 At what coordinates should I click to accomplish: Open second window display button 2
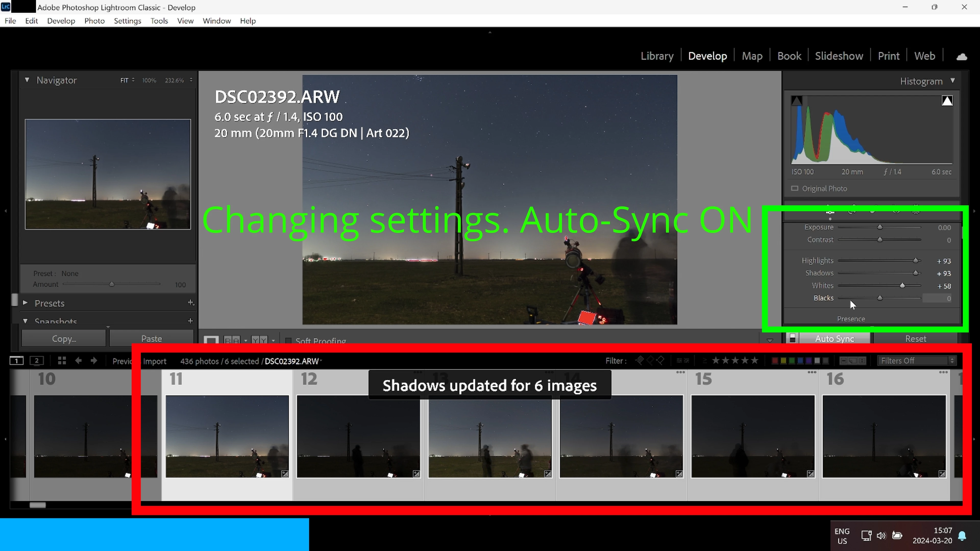(x=36, y=360)
